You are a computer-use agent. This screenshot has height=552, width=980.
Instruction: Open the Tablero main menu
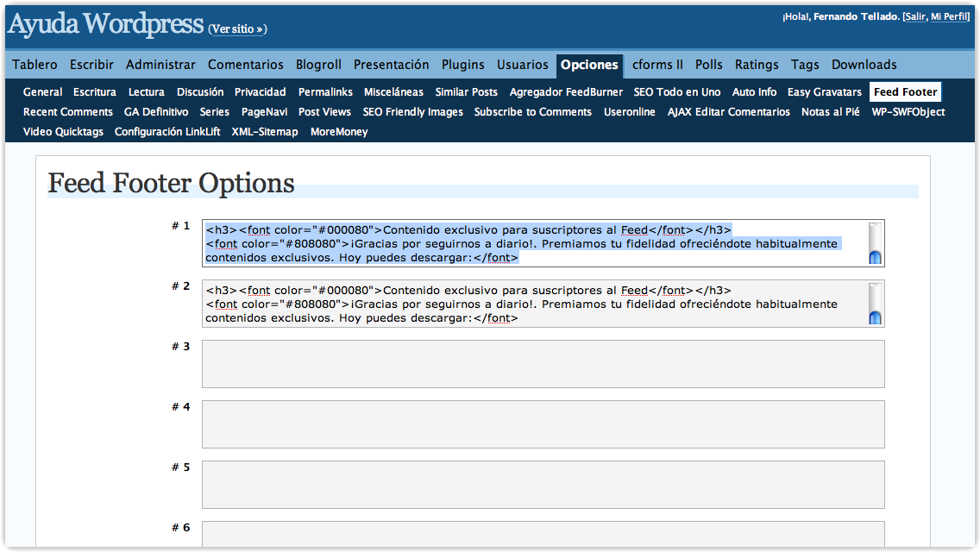pyautogui.click(x=35, y=65)
